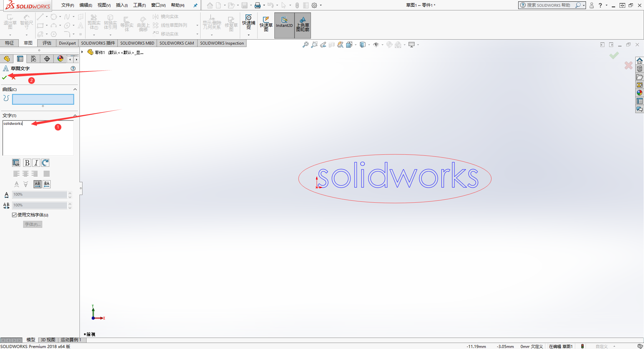Open DisplayManager color ball tab
Screen dimensions: 644x349
coord(60,59)
